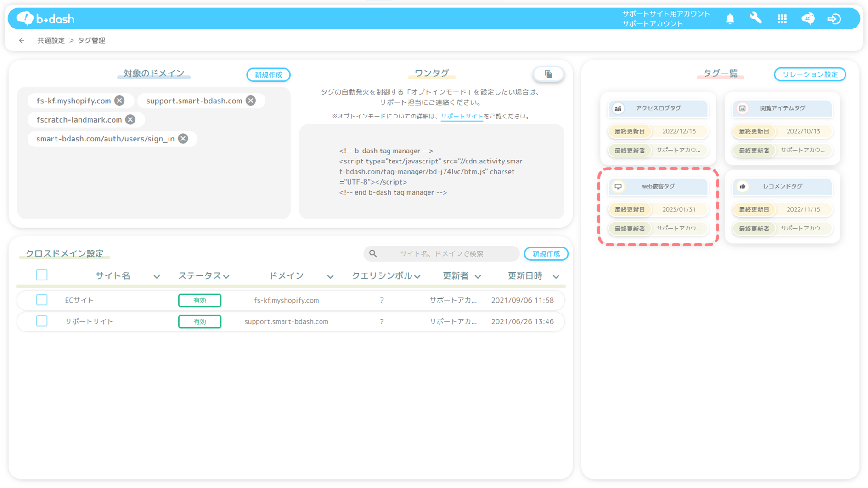Viewport: 868px width, 488px height.
Task: Click the b→dash logo
Action: (x=45, y=19)
